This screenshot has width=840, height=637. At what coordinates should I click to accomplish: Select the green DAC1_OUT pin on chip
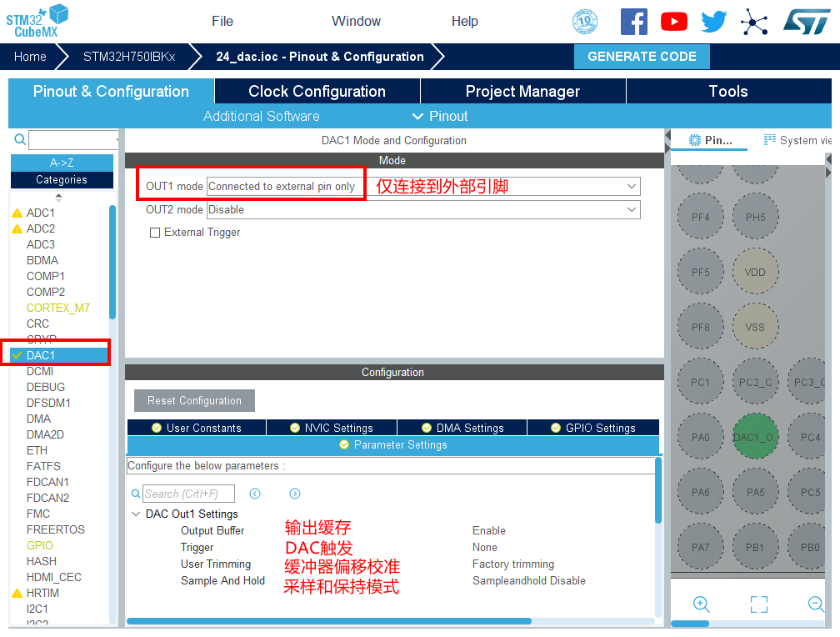755,437
